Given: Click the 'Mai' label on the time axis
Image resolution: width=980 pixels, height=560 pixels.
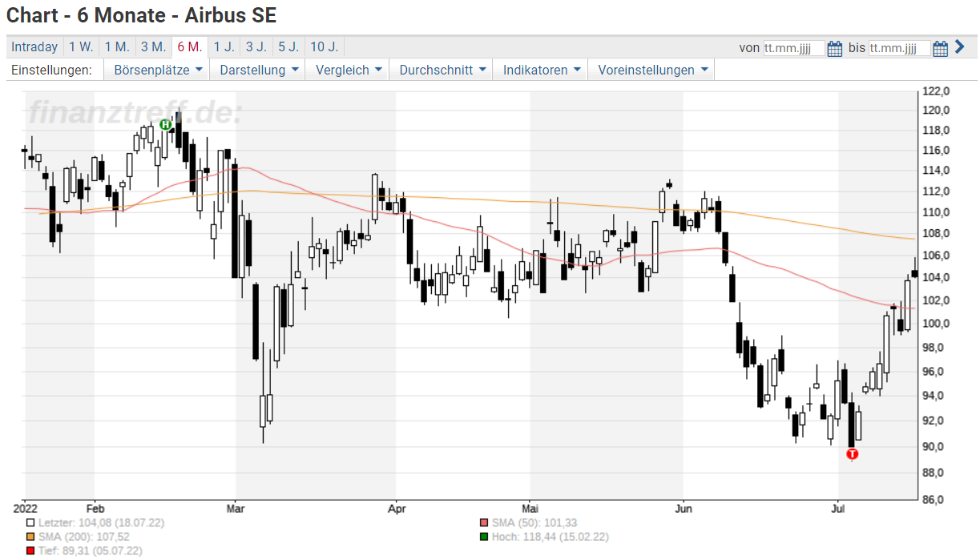Looking at the screenshot, I should (x=529, y=508).
